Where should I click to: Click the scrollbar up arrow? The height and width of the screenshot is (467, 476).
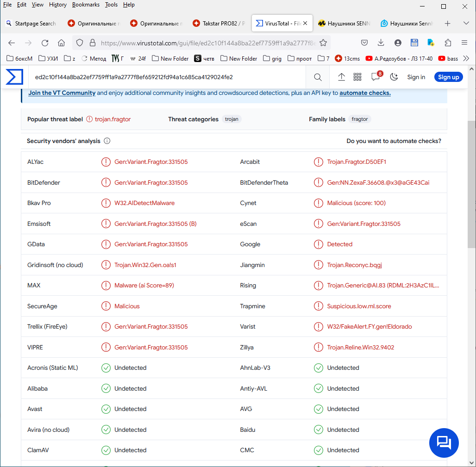click(471, 69)
